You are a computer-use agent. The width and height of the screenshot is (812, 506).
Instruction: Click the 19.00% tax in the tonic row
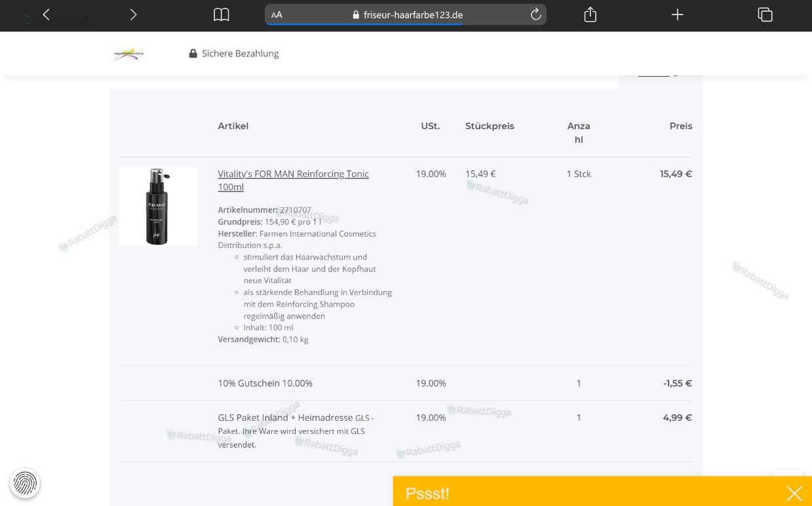[431, 174]
